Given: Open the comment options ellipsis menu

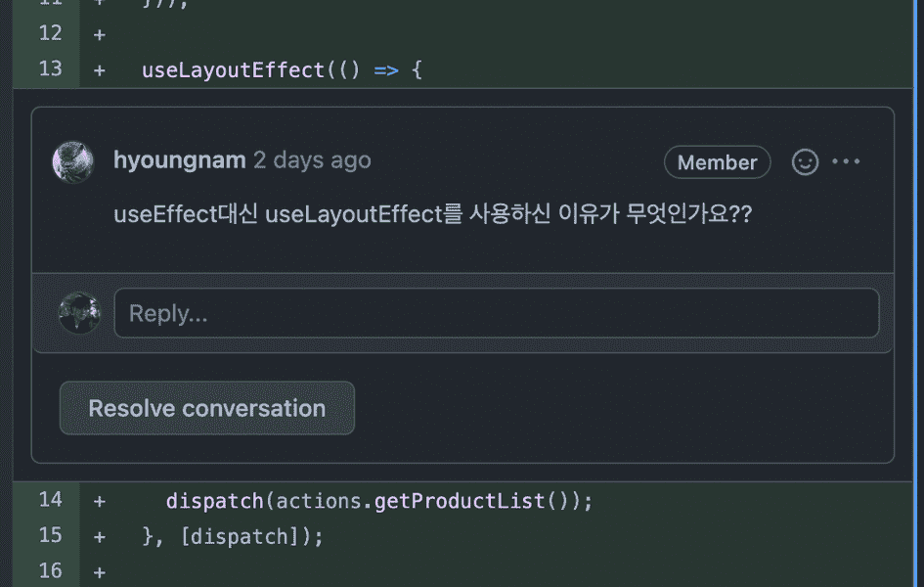Looking at the screenshot, I should pos(846,161).
